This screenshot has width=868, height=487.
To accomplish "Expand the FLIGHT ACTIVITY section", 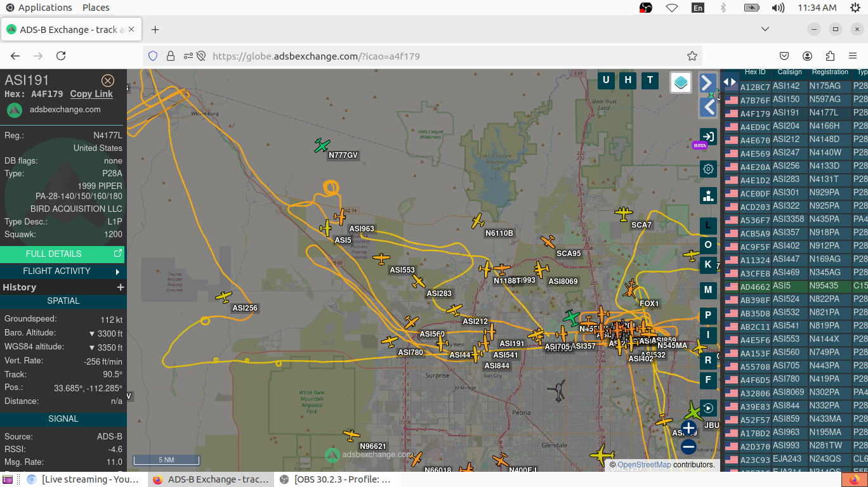I will point(62,271).
